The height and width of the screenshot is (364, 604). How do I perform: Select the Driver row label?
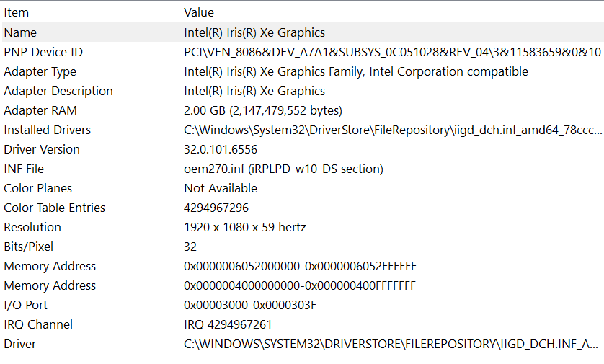(20, 344)
